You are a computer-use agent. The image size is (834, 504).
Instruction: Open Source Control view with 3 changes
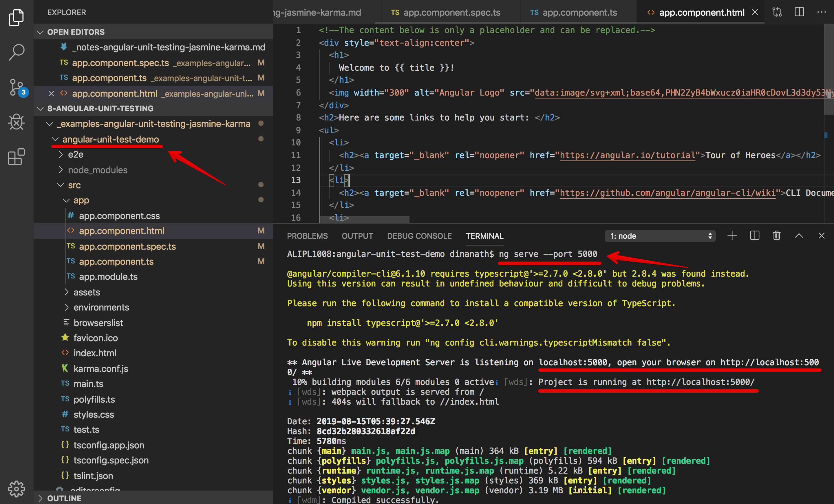pos(16,87)
